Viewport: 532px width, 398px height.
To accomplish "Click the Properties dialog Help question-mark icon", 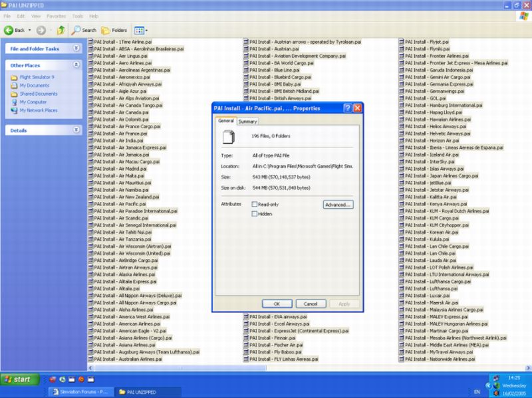I will tap(348, 108).
